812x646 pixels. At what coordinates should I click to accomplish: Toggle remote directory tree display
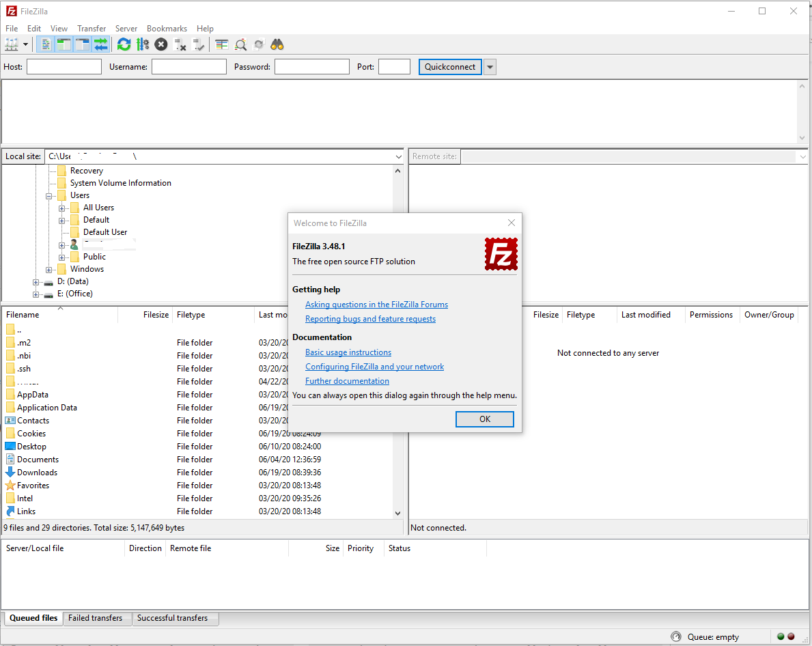coord(83,44)
